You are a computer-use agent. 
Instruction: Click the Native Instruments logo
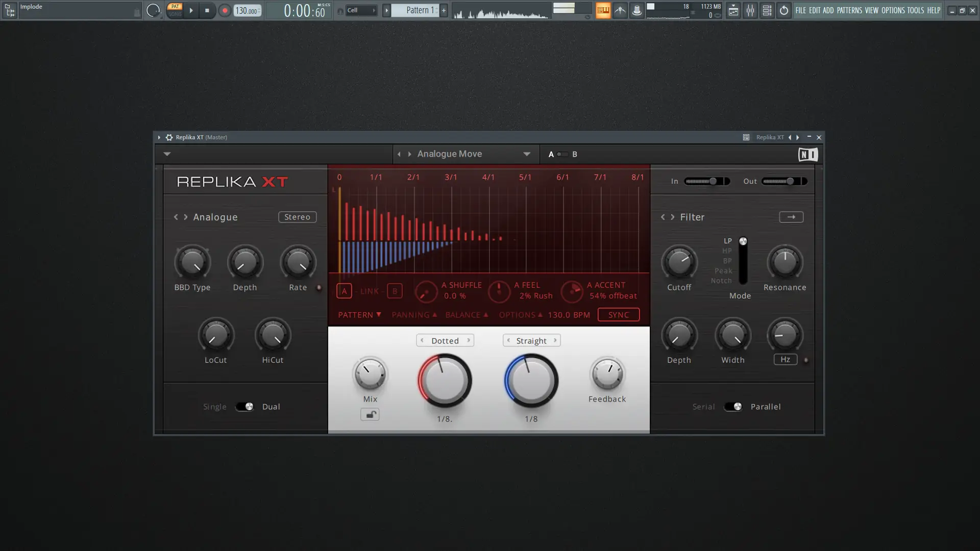pos(807,155)
